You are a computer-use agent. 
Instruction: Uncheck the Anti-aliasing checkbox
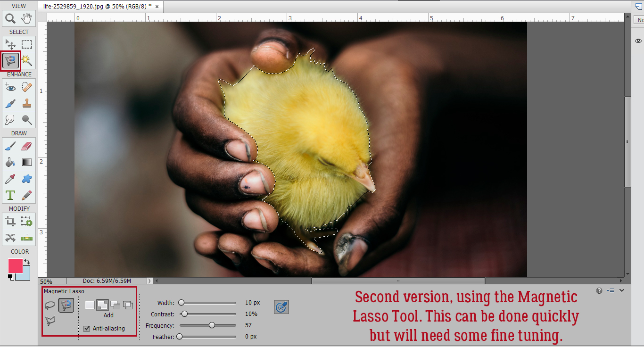[x=86, y=329]
